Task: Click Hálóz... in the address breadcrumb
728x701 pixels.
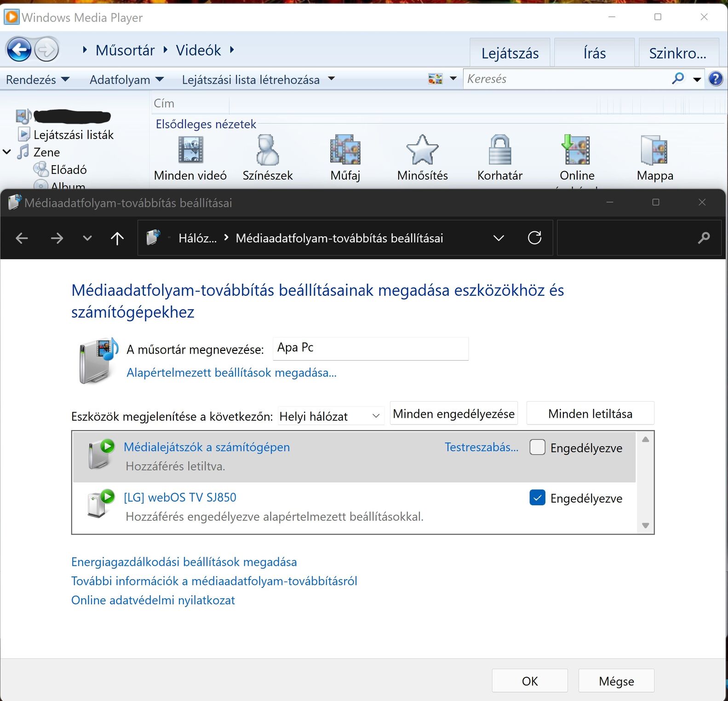Action: tap(197, 238)
